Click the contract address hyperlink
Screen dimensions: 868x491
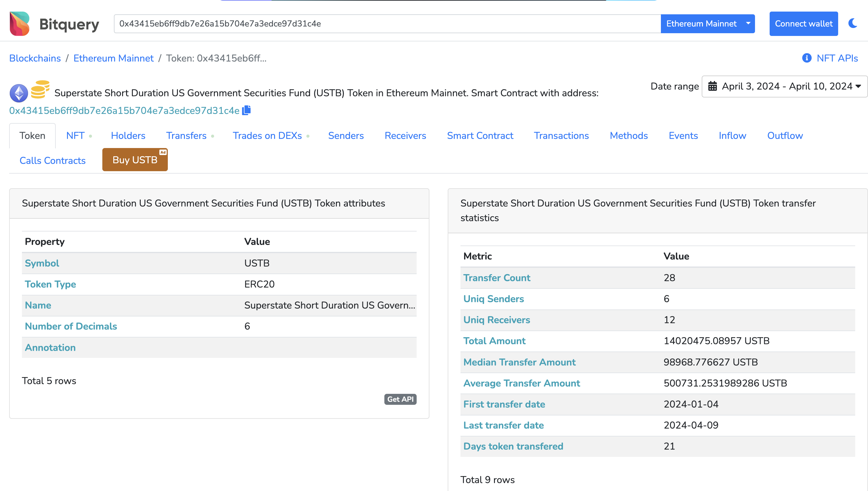(124, 111)
